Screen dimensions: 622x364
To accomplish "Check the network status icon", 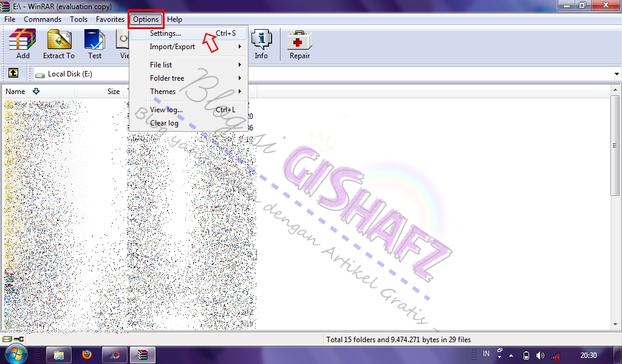I will point(555,354).
